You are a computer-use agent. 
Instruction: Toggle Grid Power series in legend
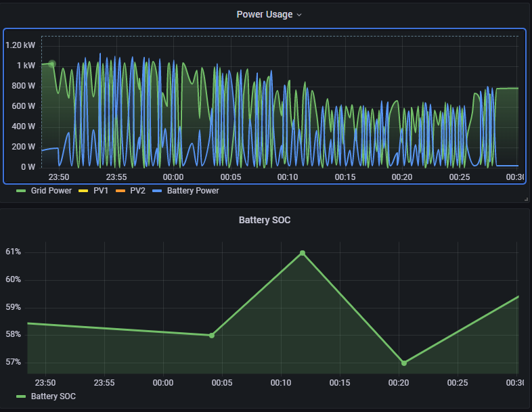click(x=51, y=191)
